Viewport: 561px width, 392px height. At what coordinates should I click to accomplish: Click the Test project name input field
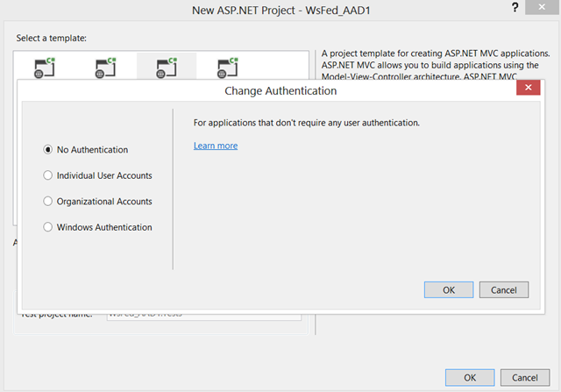click(204, 317)
